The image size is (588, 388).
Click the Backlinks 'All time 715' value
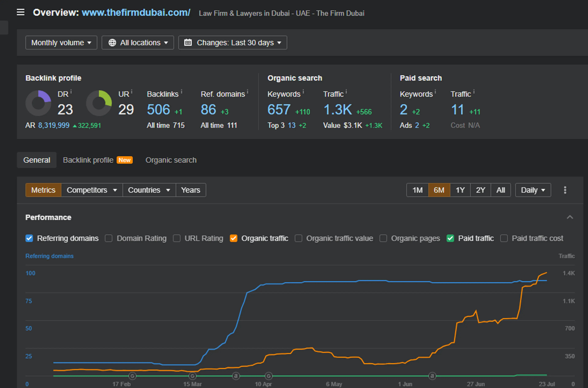coord(166,125)
